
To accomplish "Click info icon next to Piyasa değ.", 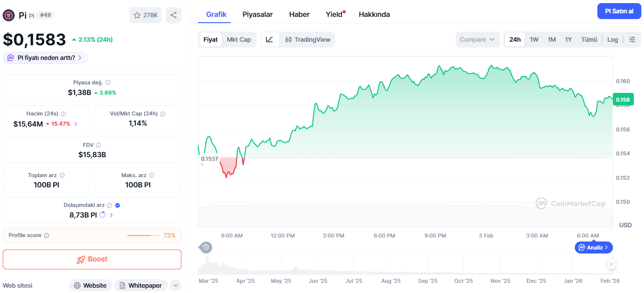I will [108, 83].
